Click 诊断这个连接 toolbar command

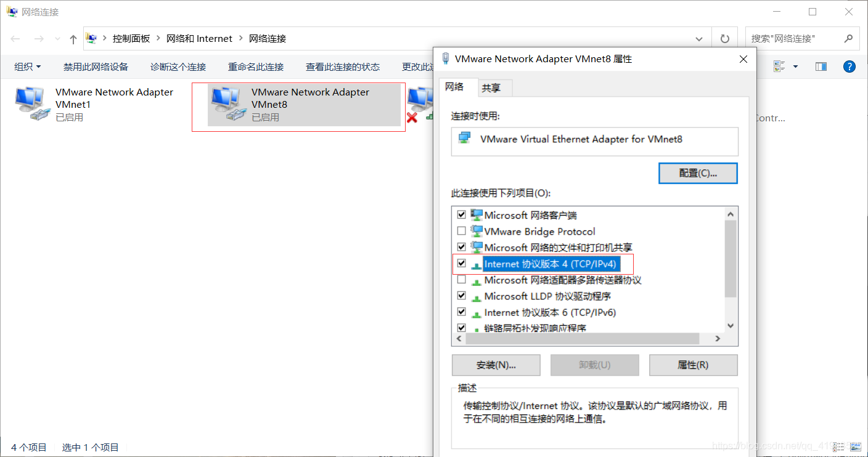[x=178, y=67]
